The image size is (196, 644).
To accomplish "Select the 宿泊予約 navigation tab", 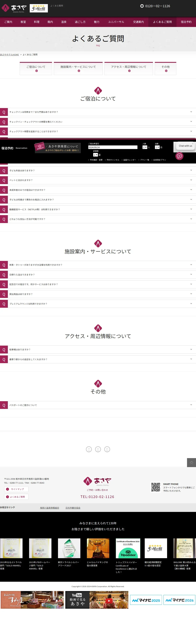I will [x=186, y=22].
